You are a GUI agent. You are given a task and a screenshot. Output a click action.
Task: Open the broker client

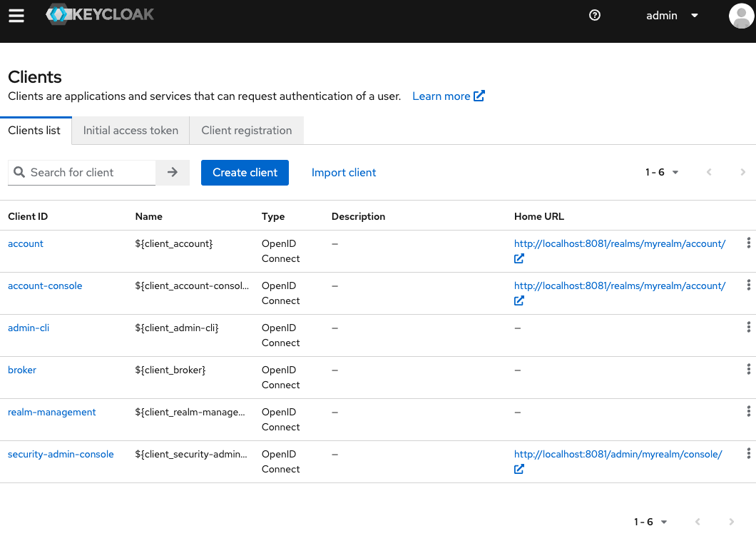coord(22,370)
